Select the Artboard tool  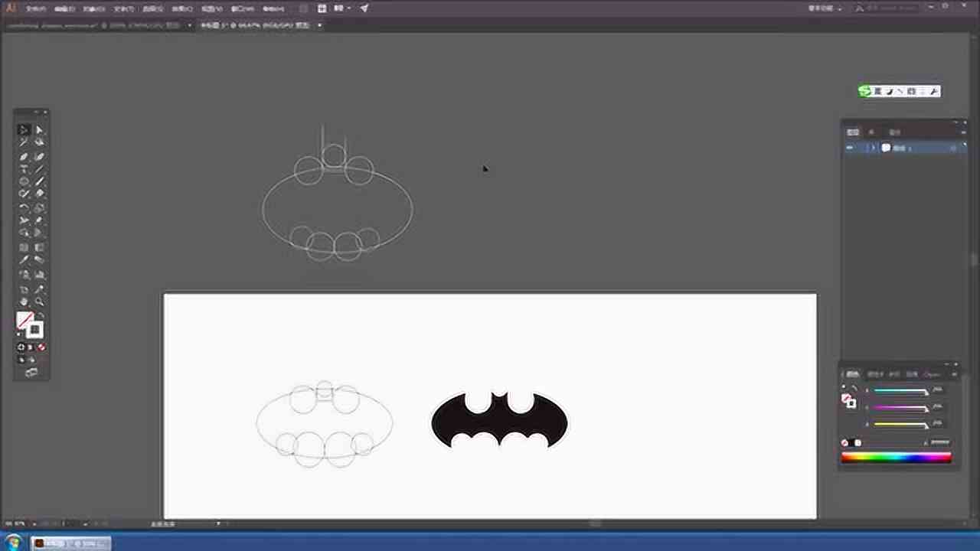[24, 289]
